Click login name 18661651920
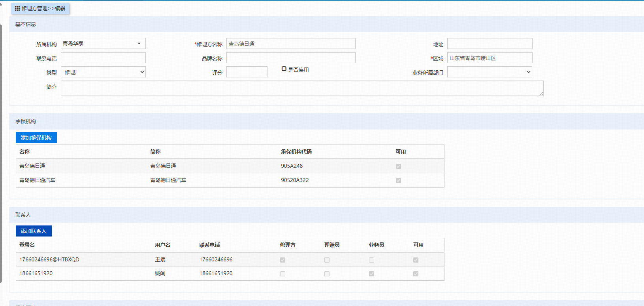Image resolution: width=644 pixels, height=306 pixels. pos(36,273)
